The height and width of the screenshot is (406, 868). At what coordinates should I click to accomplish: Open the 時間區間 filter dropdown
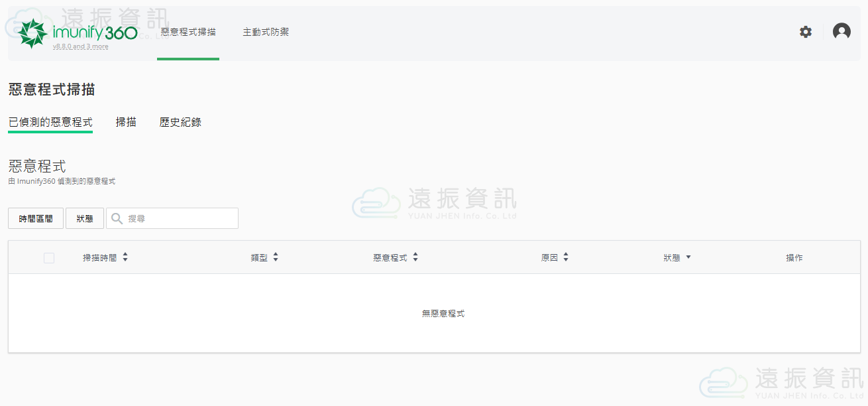(x=36, y=218)
